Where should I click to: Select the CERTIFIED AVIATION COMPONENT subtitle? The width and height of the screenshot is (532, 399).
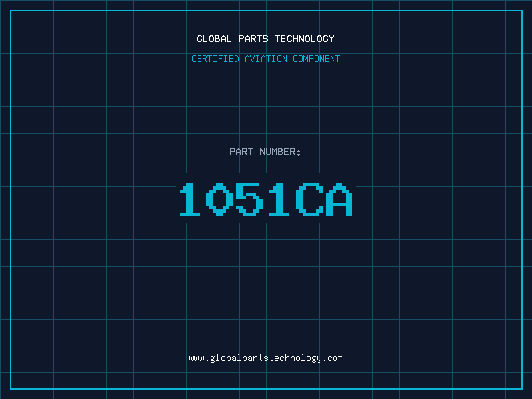[265, 59]
